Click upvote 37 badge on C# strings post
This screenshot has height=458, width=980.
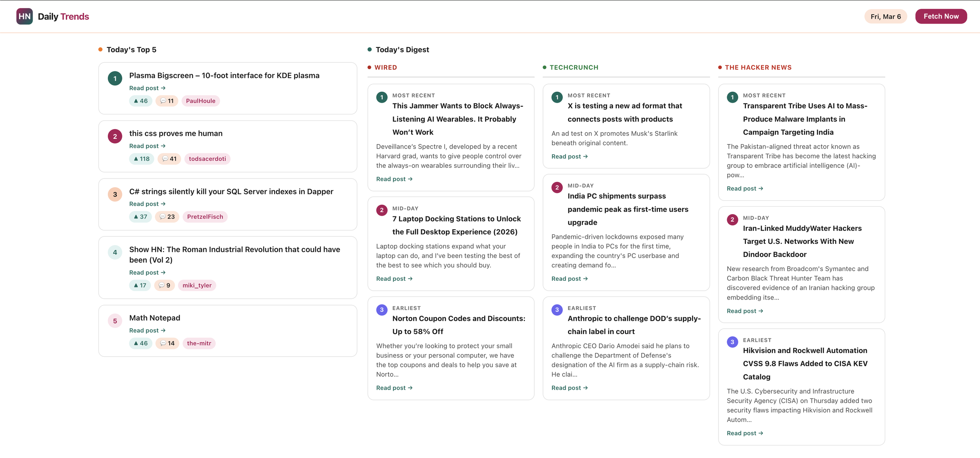point(140,217)
